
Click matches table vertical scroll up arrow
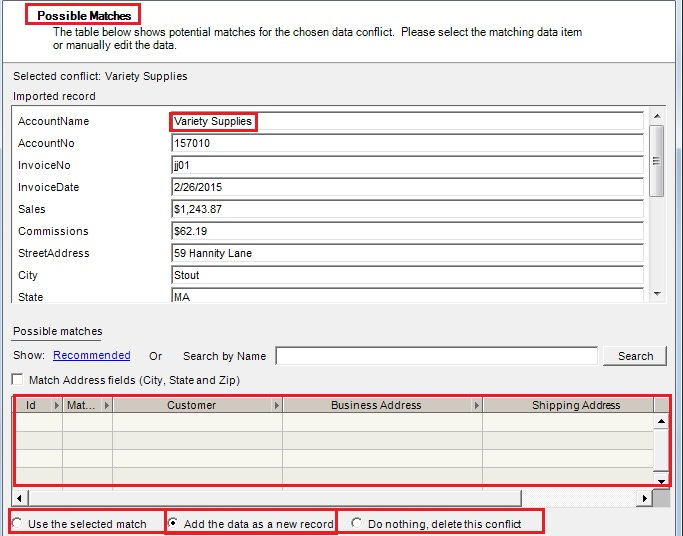(661, 421)
